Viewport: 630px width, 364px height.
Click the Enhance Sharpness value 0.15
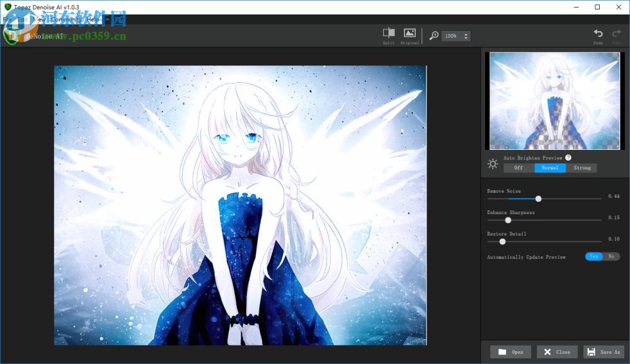614,217
